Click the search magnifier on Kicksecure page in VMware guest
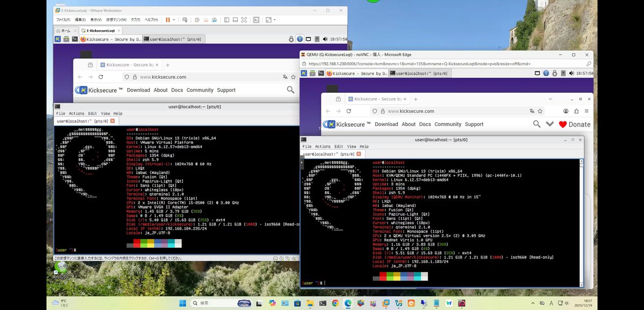The width and height of the screenshot is (644, 310). pos(290,90)
